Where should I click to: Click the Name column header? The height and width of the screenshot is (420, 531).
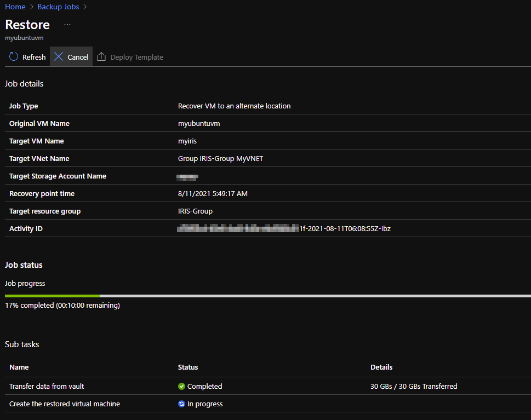(19, 367)
